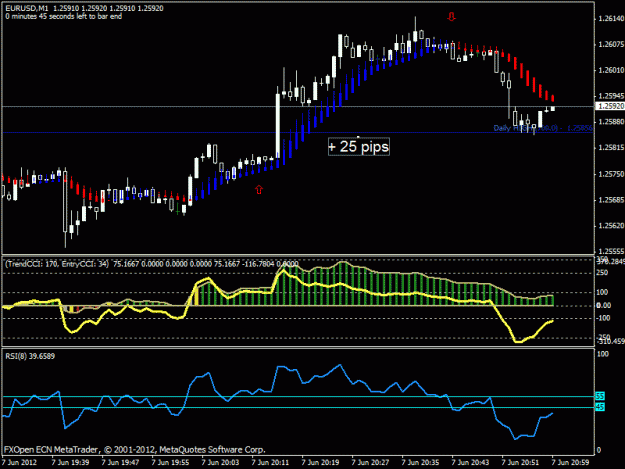Click time axis label '7 Jun 2012'
The height and width of the screenshot is (469, 625).
click(x=20, y=463)
